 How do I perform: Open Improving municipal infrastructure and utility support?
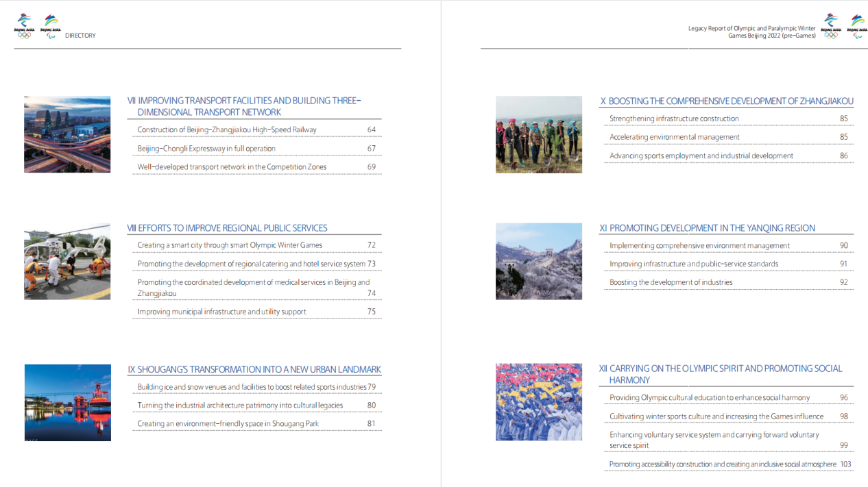pyautogui.click(x=221, y=312)
